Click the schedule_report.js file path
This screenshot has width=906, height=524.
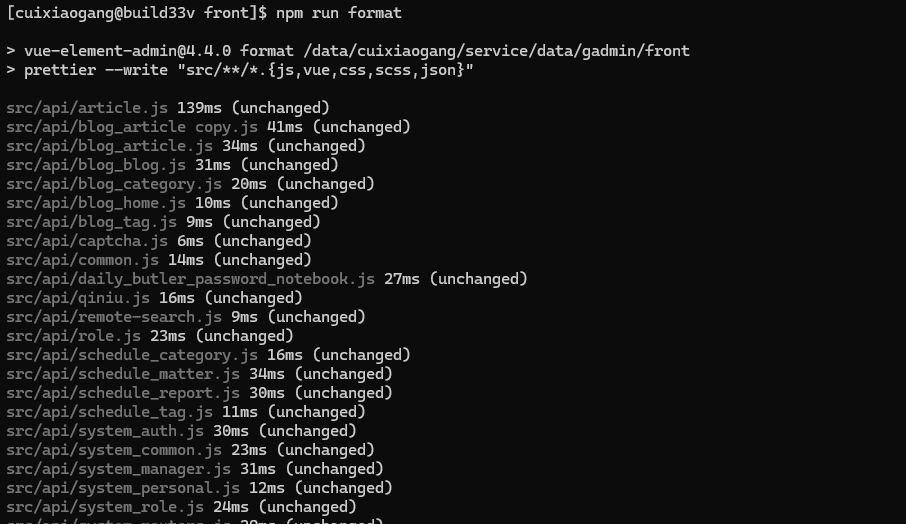coord(123,394)
